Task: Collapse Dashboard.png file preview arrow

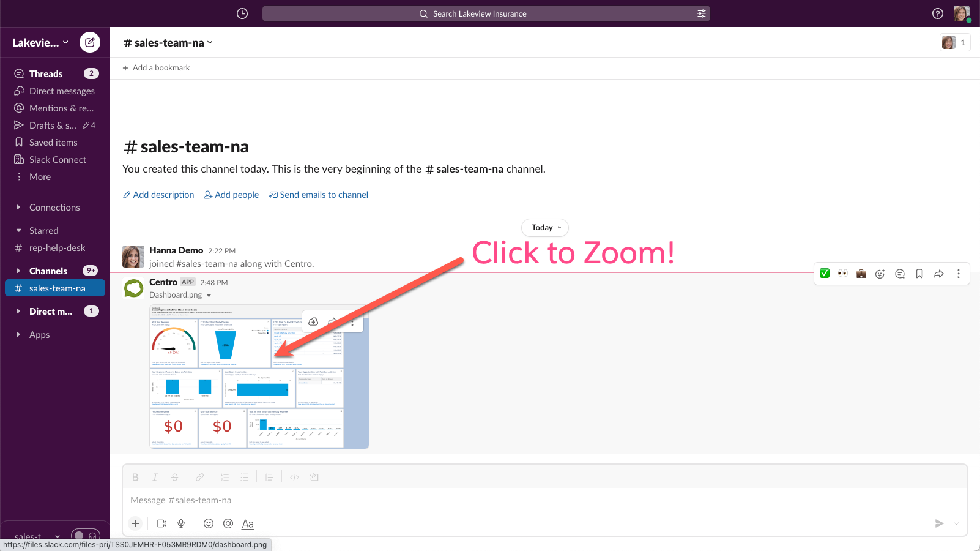Action: tap(209, 295)
